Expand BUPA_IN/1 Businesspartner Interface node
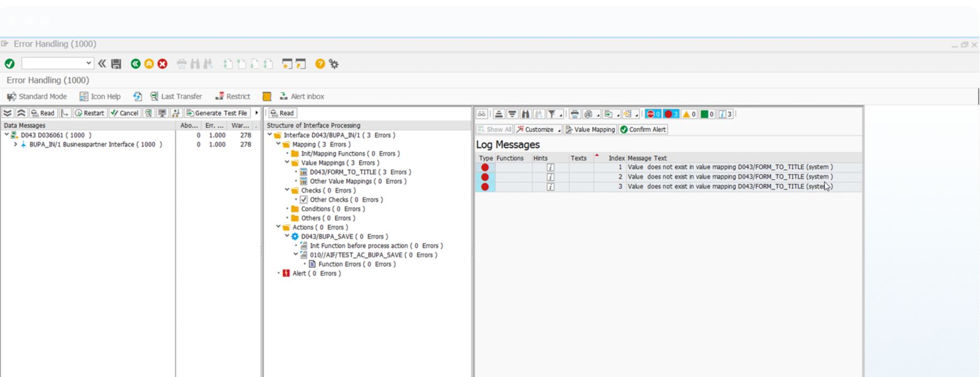 (x=16, y=144)
